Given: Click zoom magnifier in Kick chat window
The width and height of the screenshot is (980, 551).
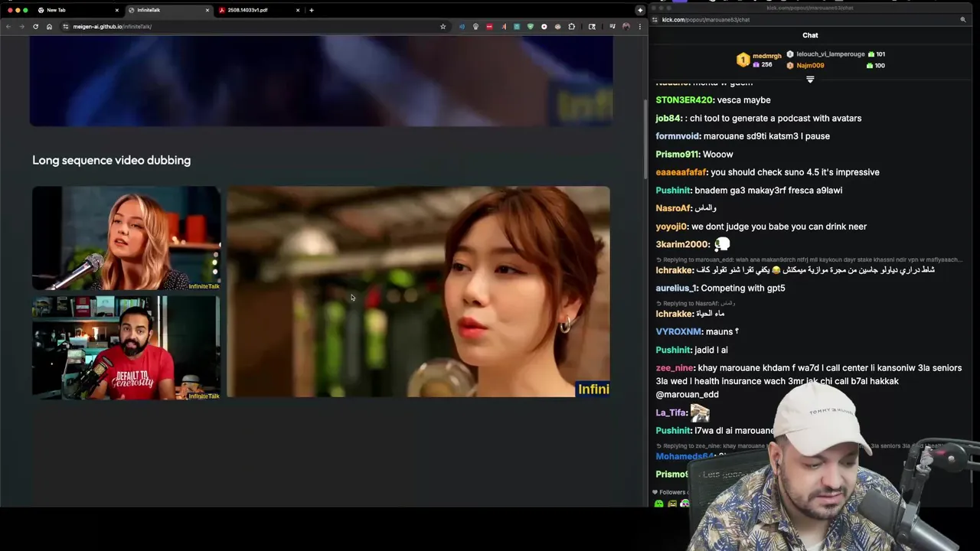Looking at the screenshot, I should tap(963, 20).
